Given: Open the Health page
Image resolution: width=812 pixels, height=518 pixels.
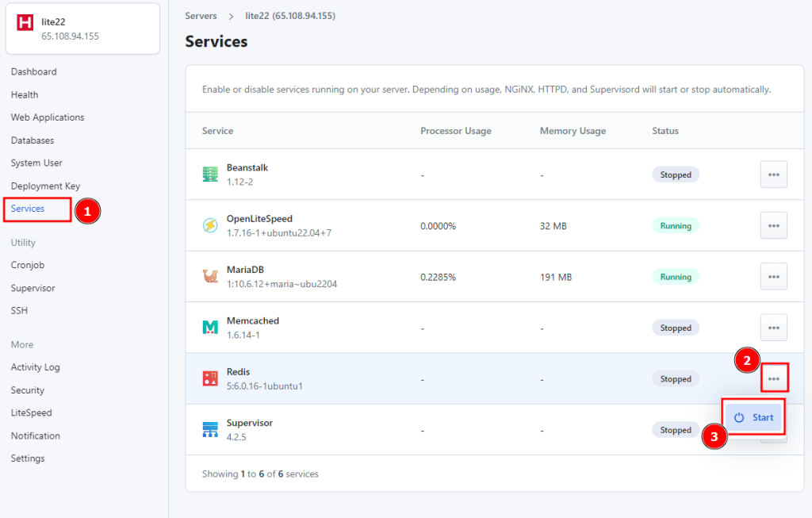Looking at the screenshot, I should [x=25, y=94].
